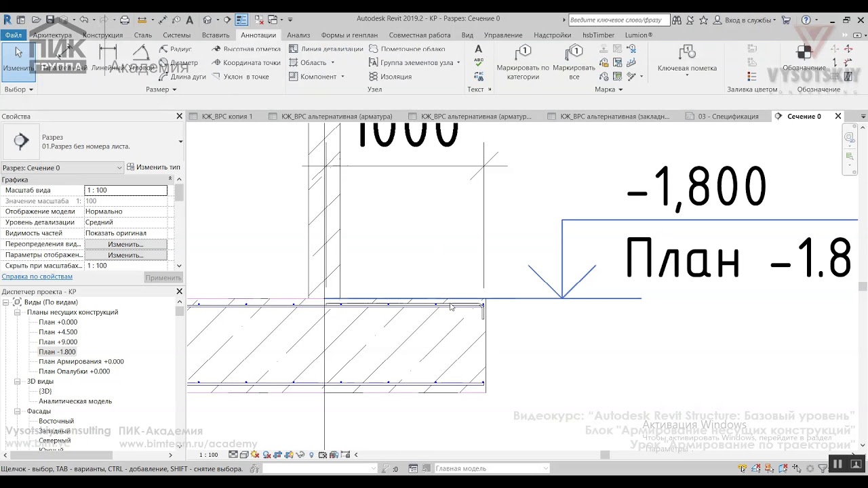Open the Help question mark icon

806,20
